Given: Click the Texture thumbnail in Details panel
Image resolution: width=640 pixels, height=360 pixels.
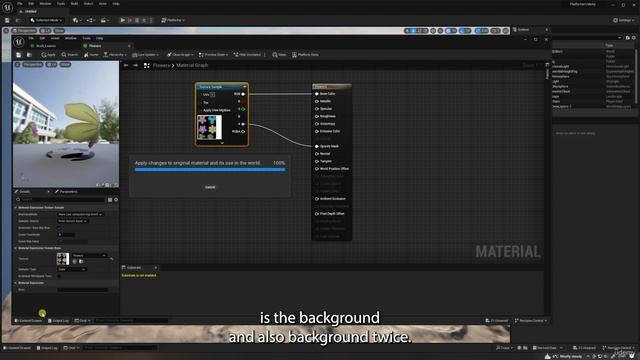Looking at the screenshot, I should coord(63,259).
